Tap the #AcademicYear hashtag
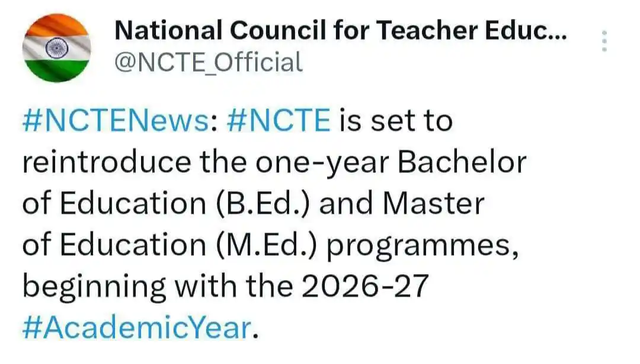640x364 pixels. [136, 328]
